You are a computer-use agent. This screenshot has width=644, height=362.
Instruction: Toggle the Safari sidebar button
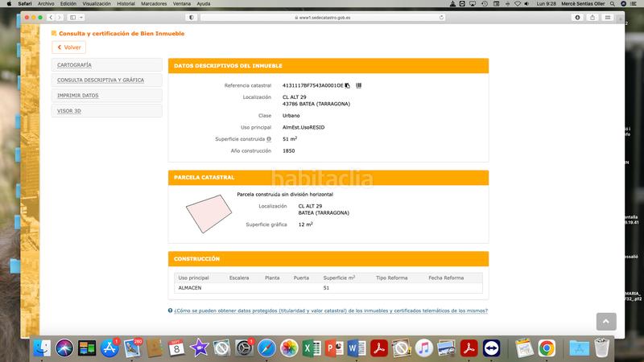click(73, 17)
